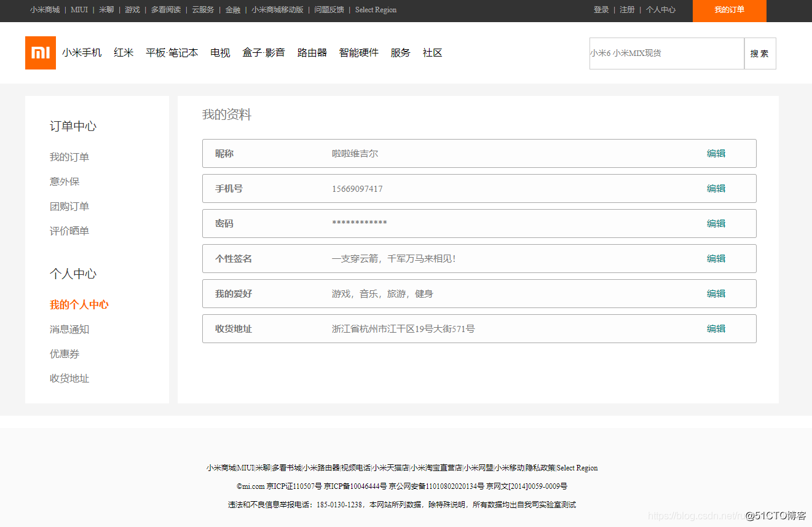Open 小米手机 navigation menu
812x527 pixels.
pos(82,53)
